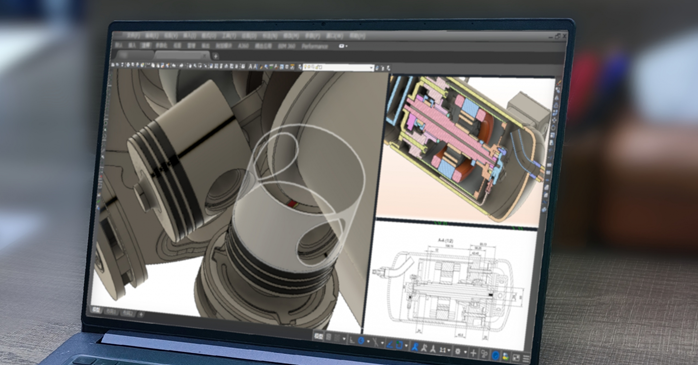This screenshot has width=698, height=365.
Task: Toggle Ortho mode L-shaped icon
Action: [352, 340]
